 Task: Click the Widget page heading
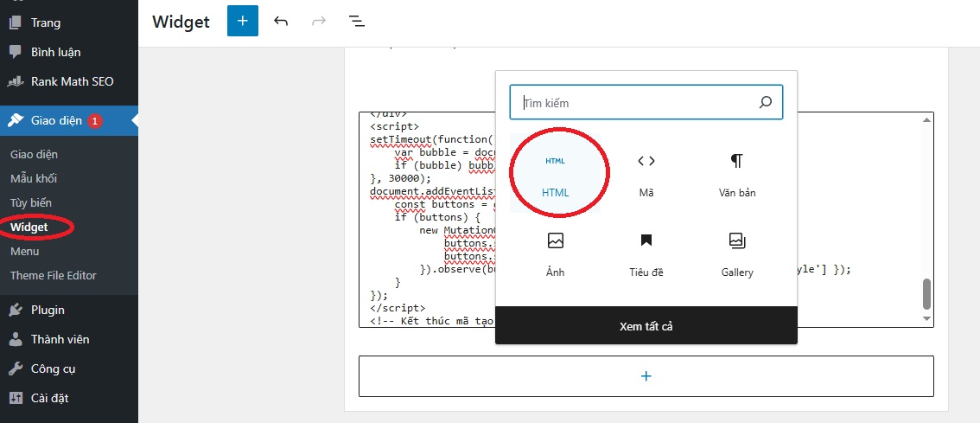pyautogui.click(x=181, y=22)
